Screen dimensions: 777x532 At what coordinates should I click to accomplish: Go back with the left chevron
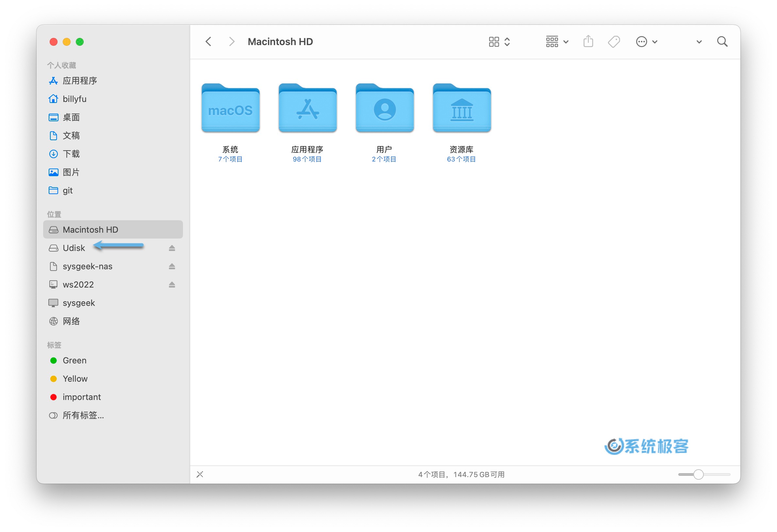click(x=208, y=42)
